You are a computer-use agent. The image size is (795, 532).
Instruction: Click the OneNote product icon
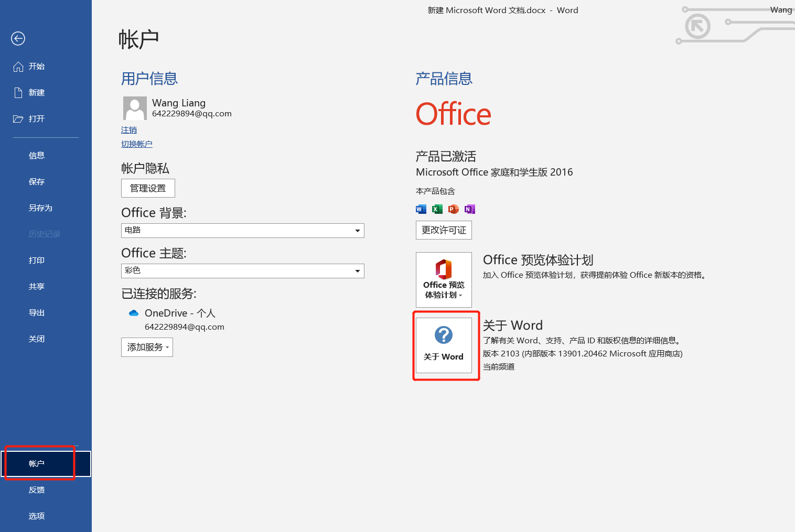(x=470, y=209)
